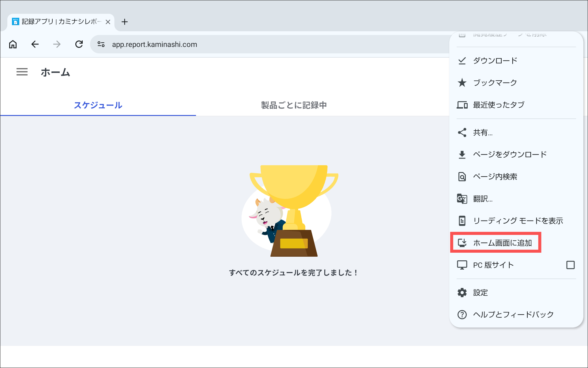
Task: Open a new tab with plus icon
Action: tap(125, 22)
